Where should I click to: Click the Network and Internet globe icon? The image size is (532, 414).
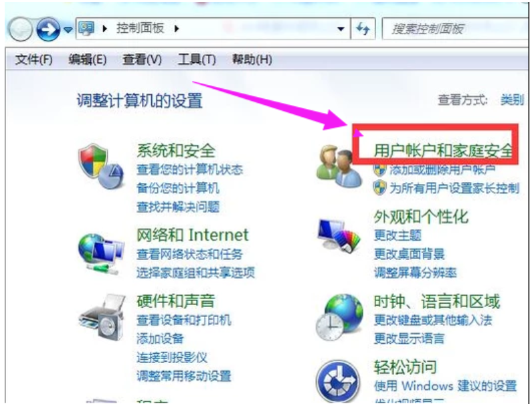pyautogui.click(x=101, y=253)
